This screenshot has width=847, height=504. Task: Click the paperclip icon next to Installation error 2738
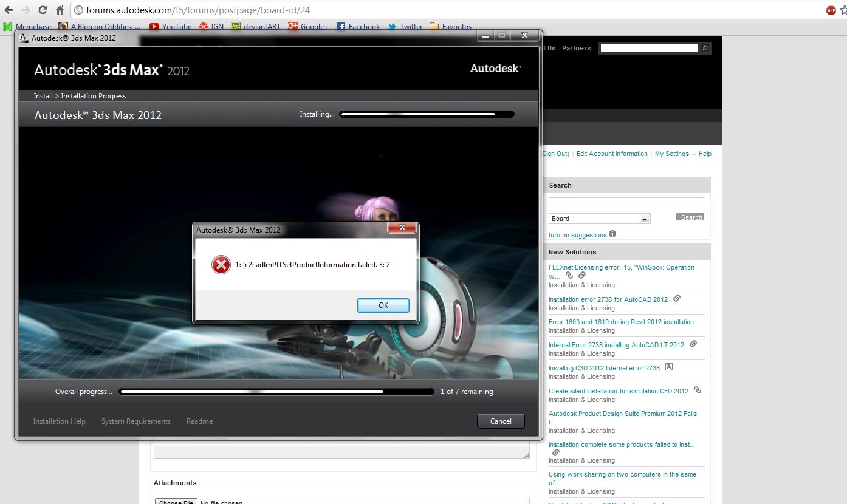click(677, 298)
